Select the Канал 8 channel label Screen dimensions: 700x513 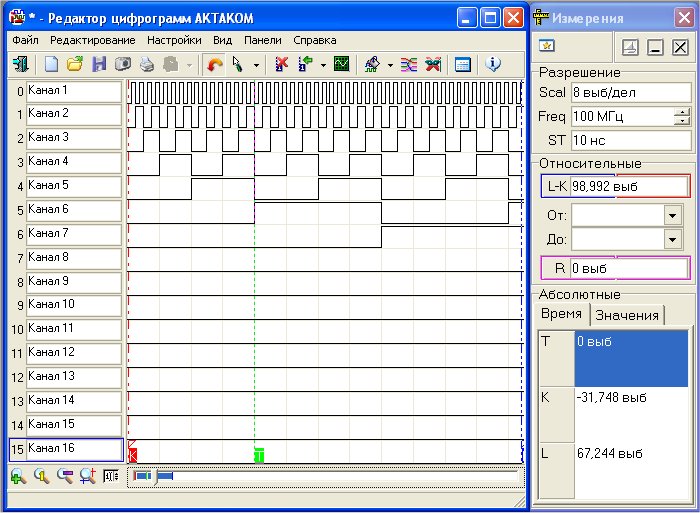73,258
